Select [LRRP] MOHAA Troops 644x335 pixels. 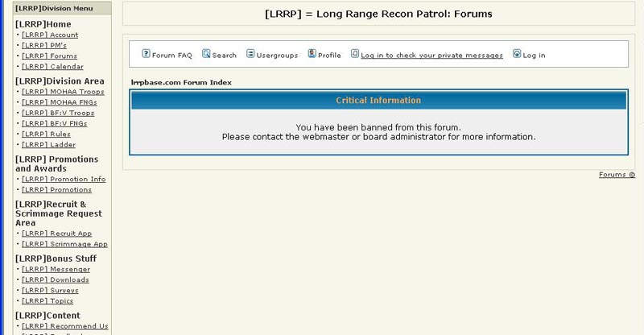click(63, 92)
